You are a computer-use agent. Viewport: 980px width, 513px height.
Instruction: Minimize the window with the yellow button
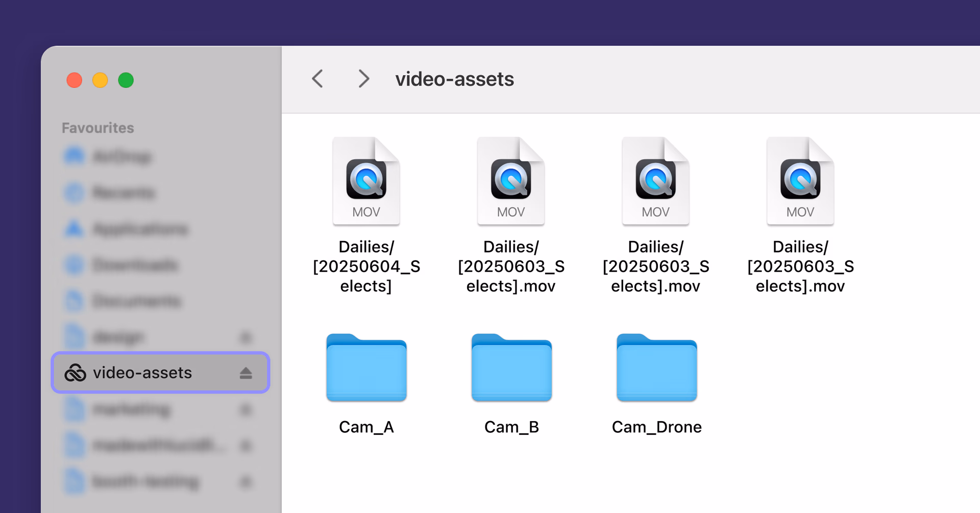(x=100, y=80)
